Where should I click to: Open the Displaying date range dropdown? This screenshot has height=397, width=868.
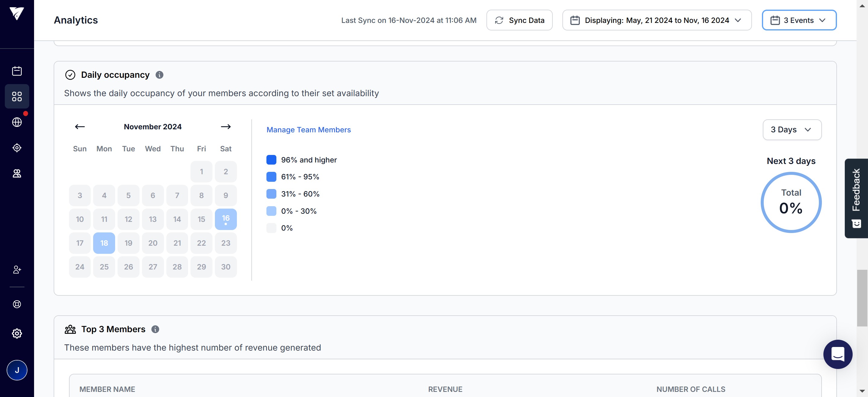[657, 20]
